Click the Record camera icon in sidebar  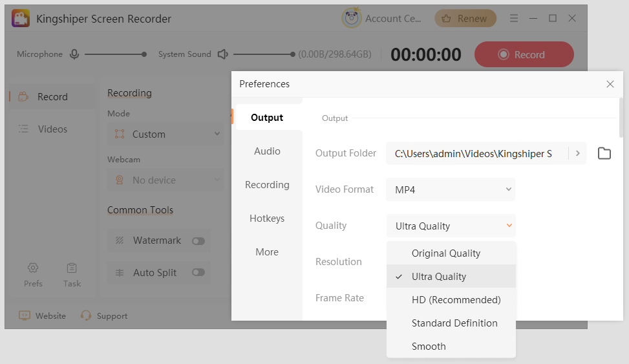coord(23,96)
